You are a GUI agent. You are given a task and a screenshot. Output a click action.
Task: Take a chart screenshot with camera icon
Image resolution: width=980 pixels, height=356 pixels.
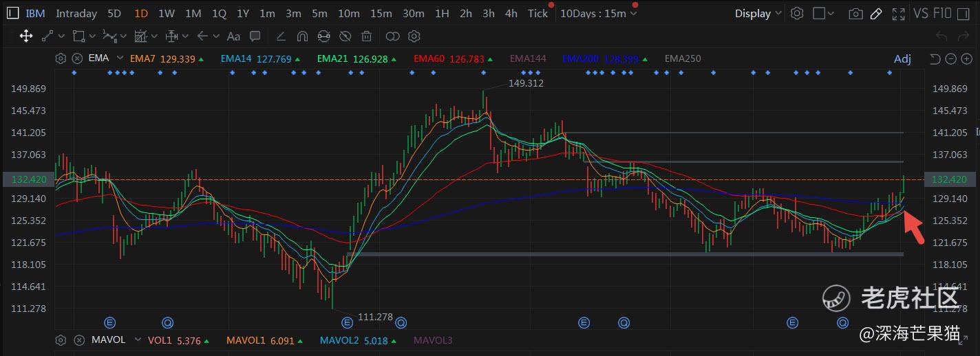(x=855, y=13)
